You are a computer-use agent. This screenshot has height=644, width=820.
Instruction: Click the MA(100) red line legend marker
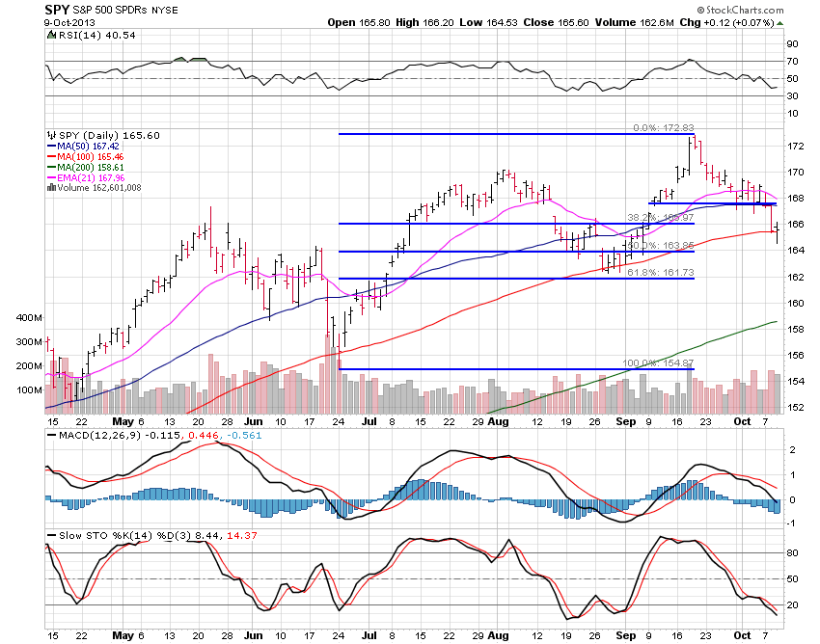pos(52,157)
